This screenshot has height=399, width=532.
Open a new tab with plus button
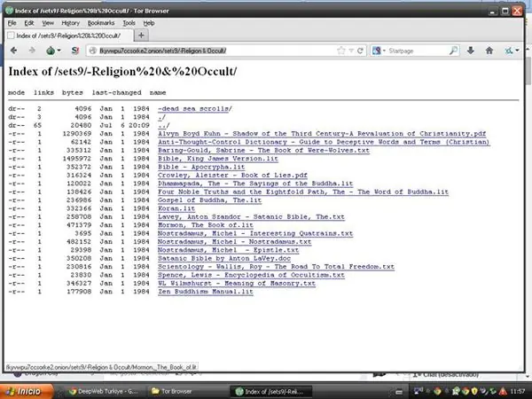[x=142, y=35]
